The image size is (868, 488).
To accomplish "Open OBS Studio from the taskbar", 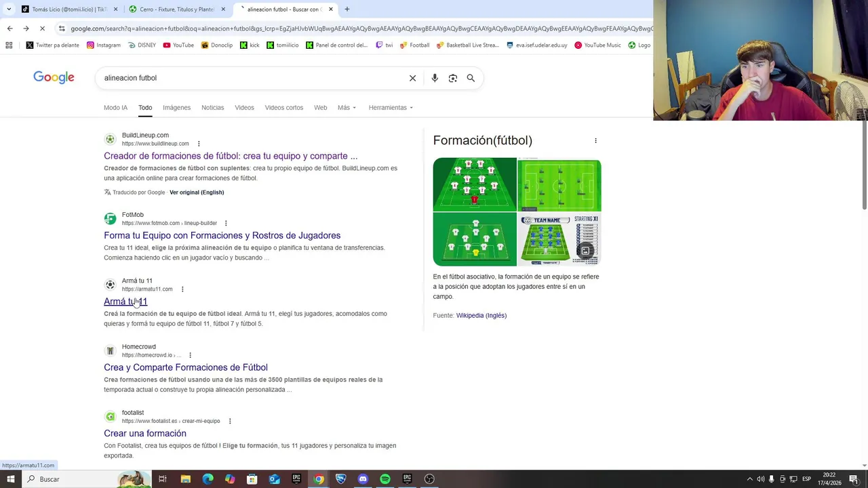I will click(x=429, y=479).
